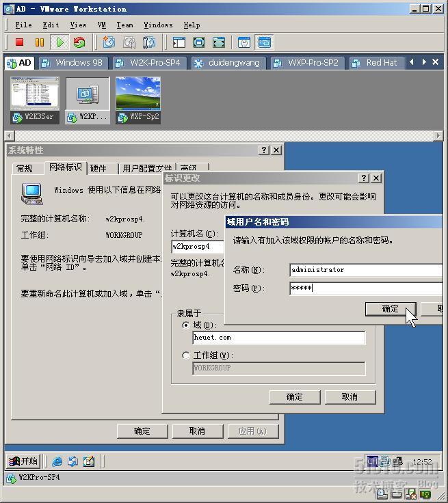
Task: Select the 工作组 (W) radio button
Action: (x=185, y=355)
